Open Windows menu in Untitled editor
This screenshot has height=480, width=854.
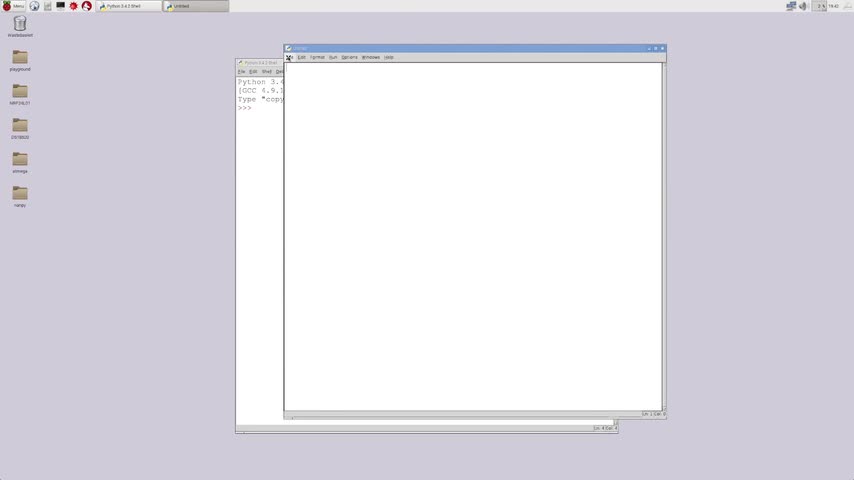click(370, 57)
